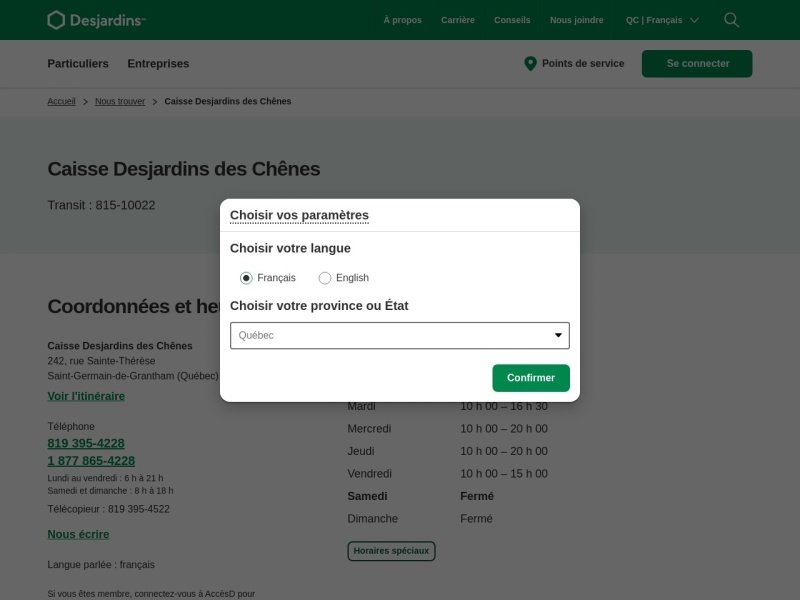Select the English radio button

point(324,278)
